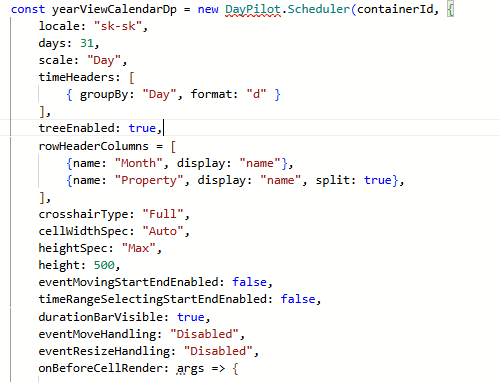Click the "sk-sk" locale string

click(x=118, y=26)
